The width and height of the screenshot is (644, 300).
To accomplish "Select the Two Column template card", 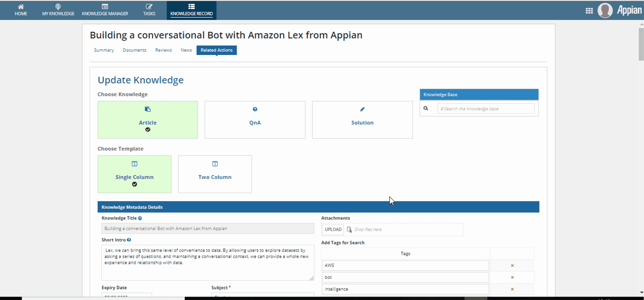I will [215, 174].
